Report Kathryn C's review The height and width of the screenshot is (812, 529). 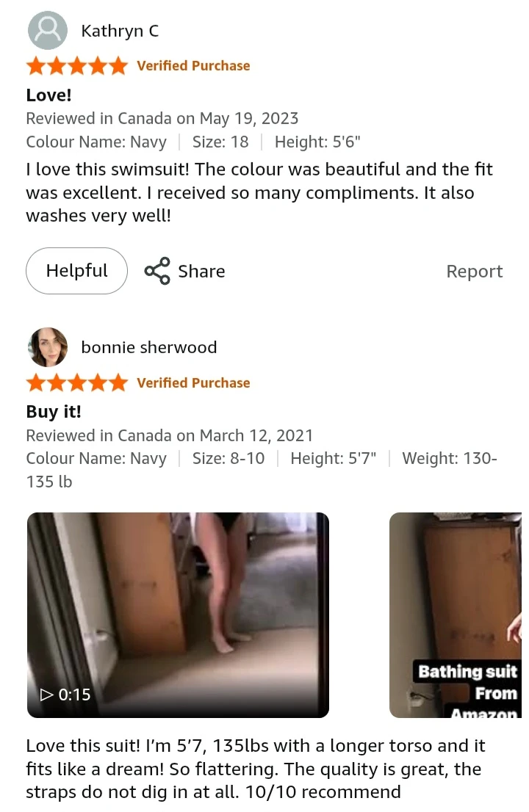pyautogui.click(x=474, y=272)
